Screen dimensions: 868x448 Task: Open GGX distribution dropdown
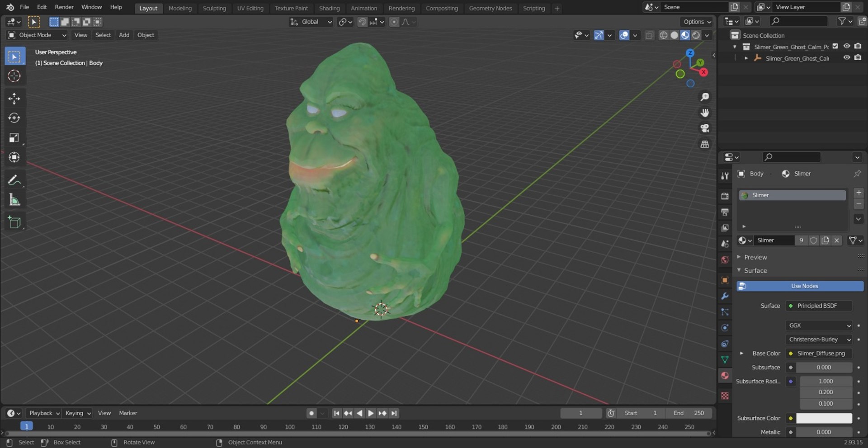[x=819, y=325]
